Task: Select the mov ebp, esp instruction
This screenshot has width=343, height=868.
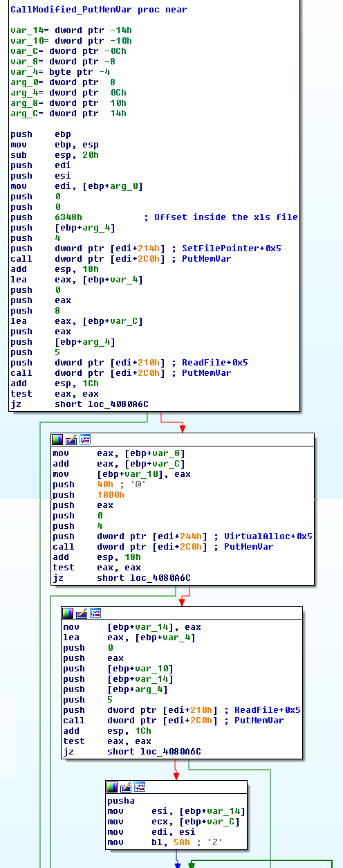Action: (x=55, y=145)
